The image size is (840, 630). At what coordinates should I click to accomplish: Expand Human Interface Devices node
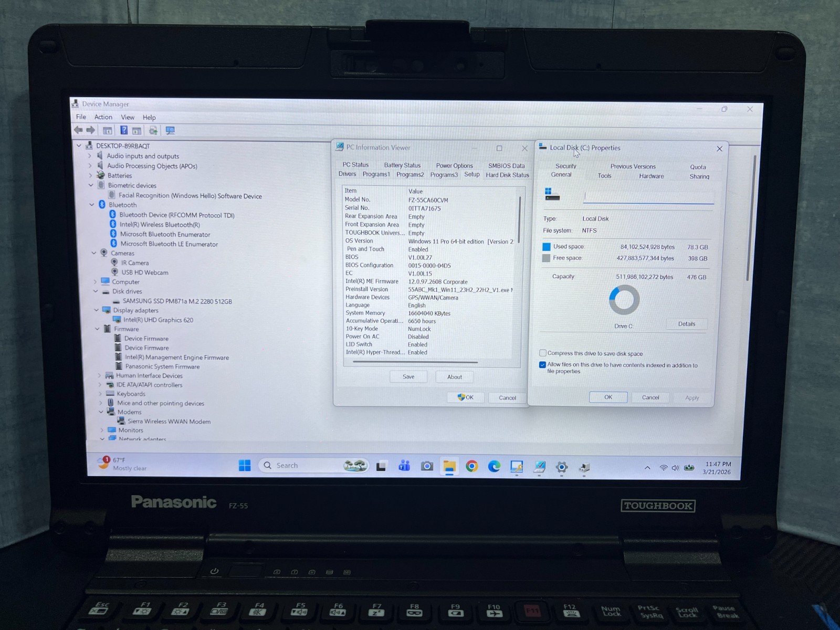tap(99, 376)
